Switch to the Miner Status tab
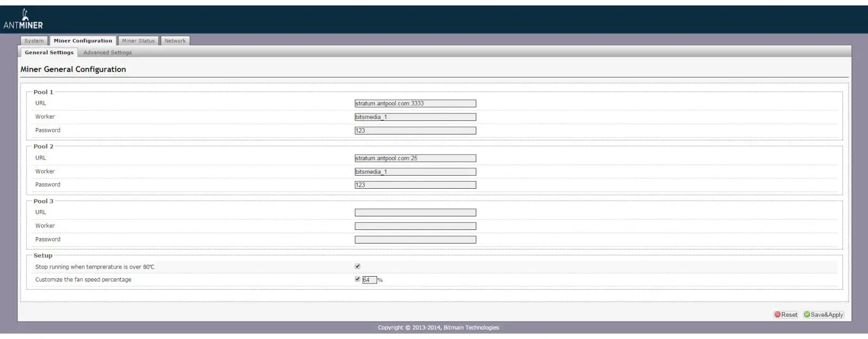Image resolution: width=868 pixels, height=339 pixels. 138,41
